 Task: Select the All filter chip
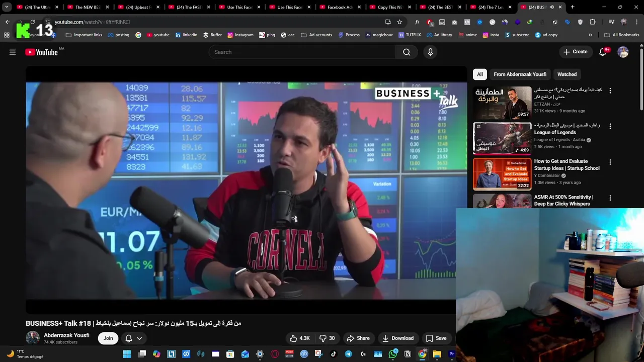tap(480, 74)
